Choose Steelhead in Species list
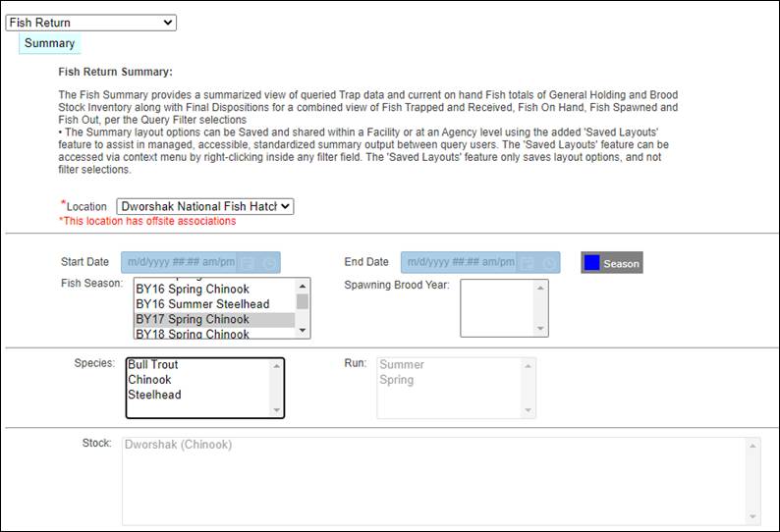This screenshot has width=780, height=532. (154, 395)
